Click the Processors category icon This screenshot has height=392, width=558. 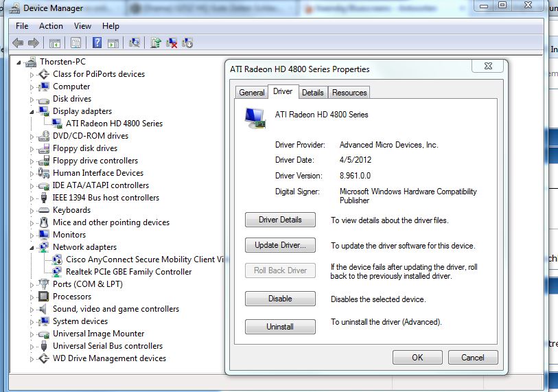coord(43,297)
